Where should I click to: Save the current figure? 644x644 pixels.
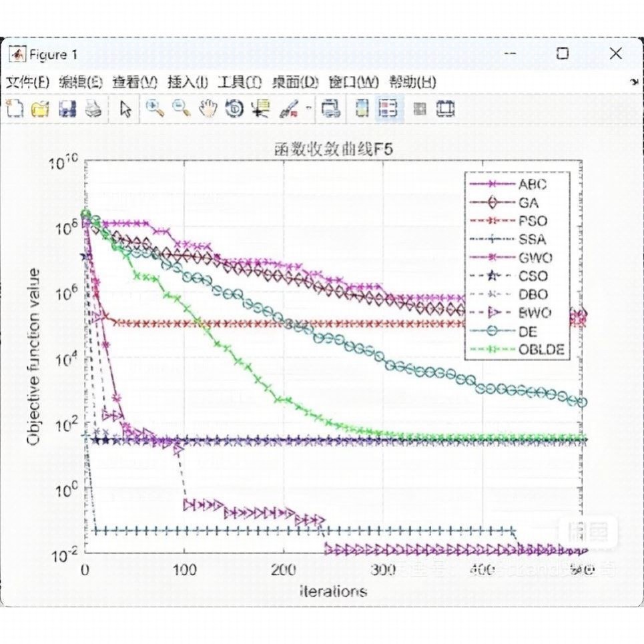68,109
